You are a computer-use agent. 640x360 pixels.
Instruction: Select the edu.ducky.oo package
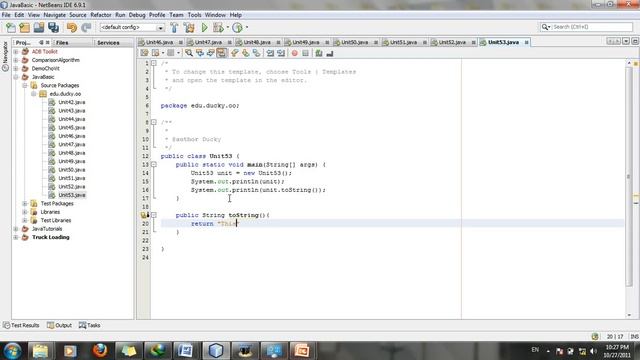65,94
